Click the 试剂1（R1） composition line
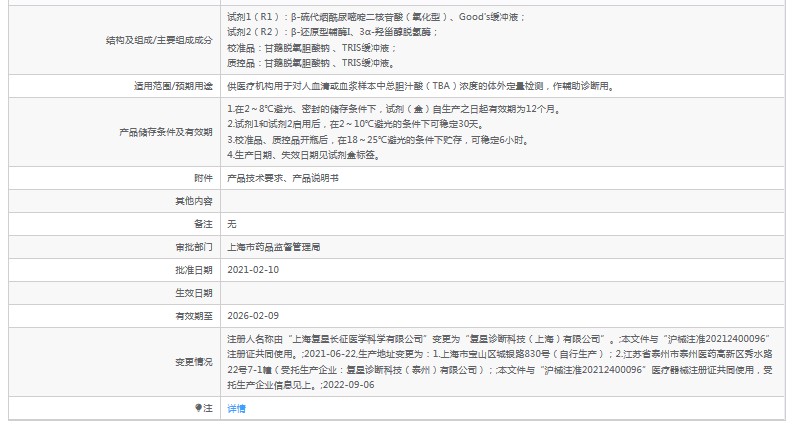Screen dimensions: 792x429 pos(376,17)
